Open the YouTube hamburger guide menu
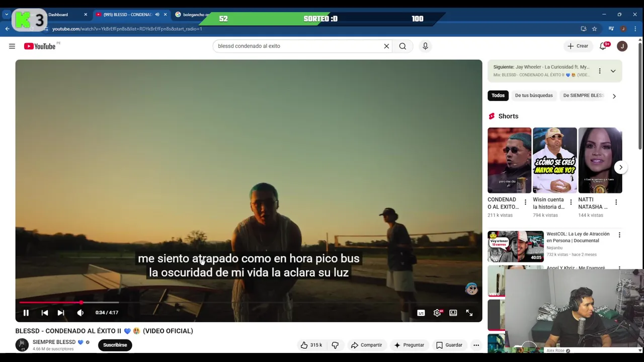 [x=12, y=46]
